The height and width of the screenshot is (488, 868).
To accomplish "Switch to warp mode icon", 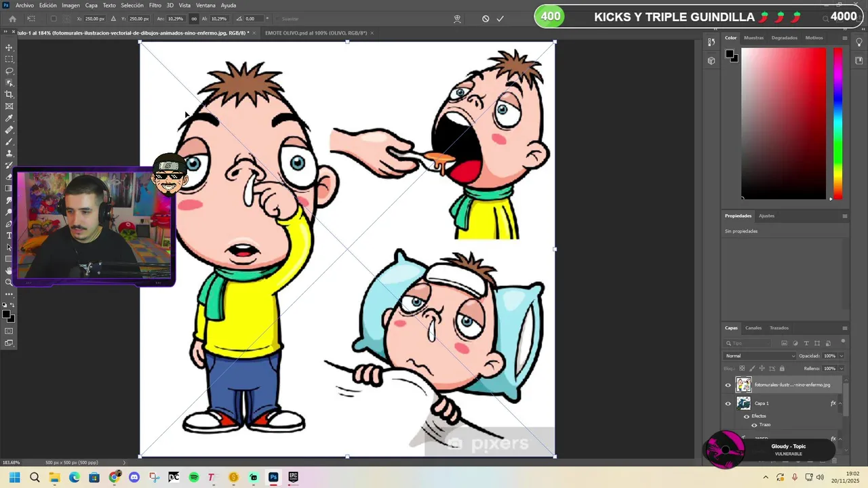I will 457,19.
